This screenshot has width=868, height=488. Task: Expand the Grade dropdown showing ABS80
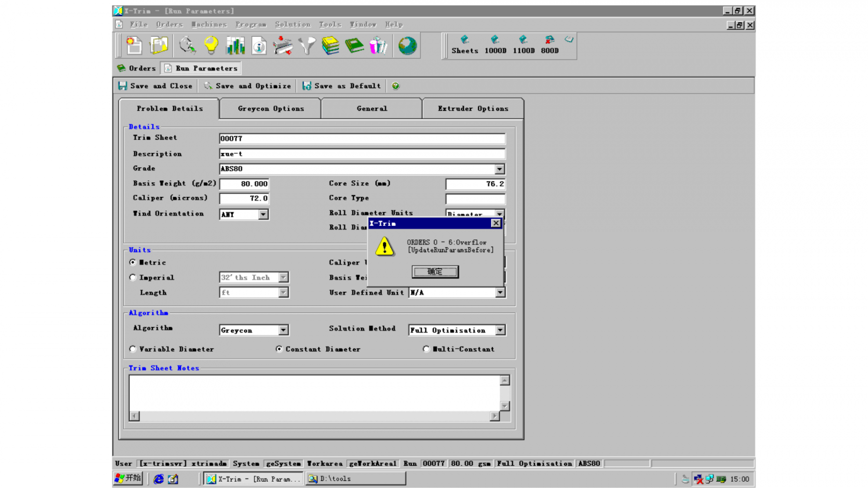pos(500,169)
